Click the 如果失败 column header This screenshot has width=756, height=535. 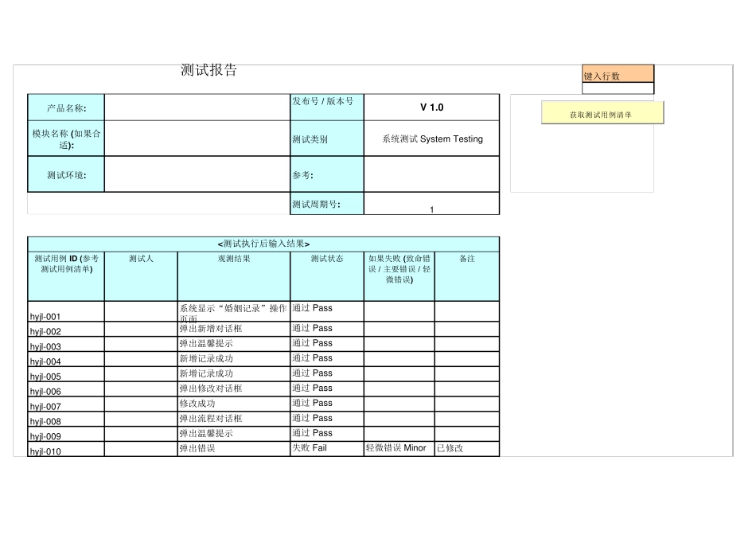(x=399, y=276)
